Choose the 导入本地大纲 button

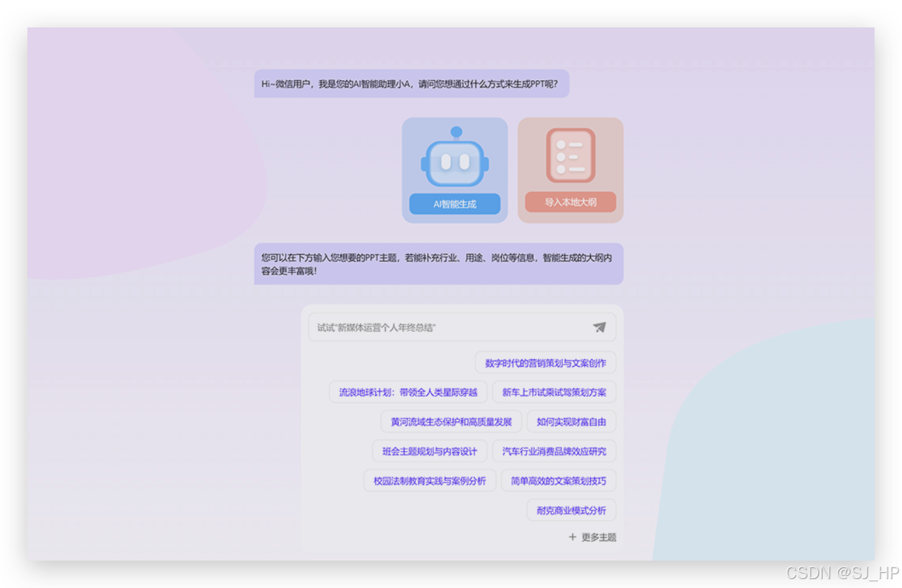(x=570, y=202)
